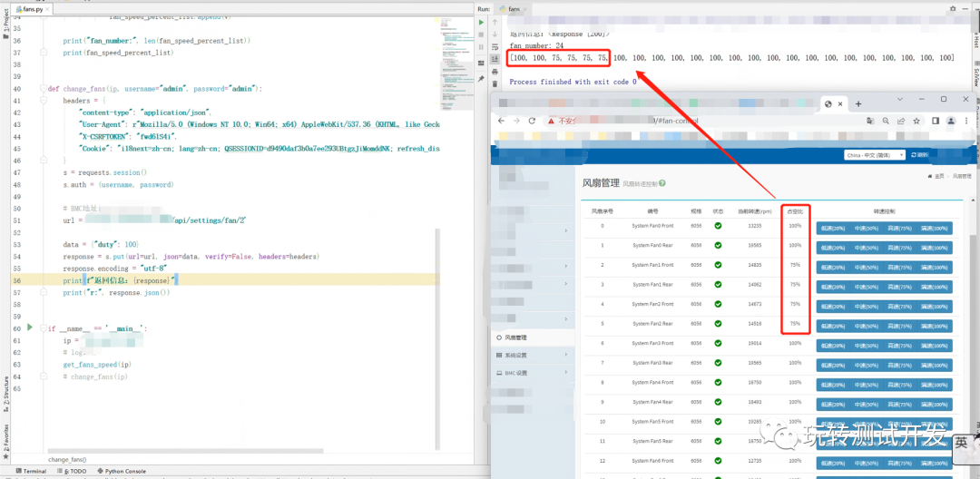Rerun the fans script in the Run panel

481,22
